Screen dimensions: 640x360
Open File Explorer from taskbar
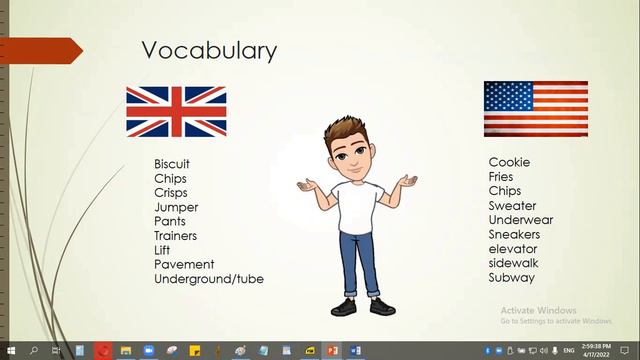click(x=126, y=351)
